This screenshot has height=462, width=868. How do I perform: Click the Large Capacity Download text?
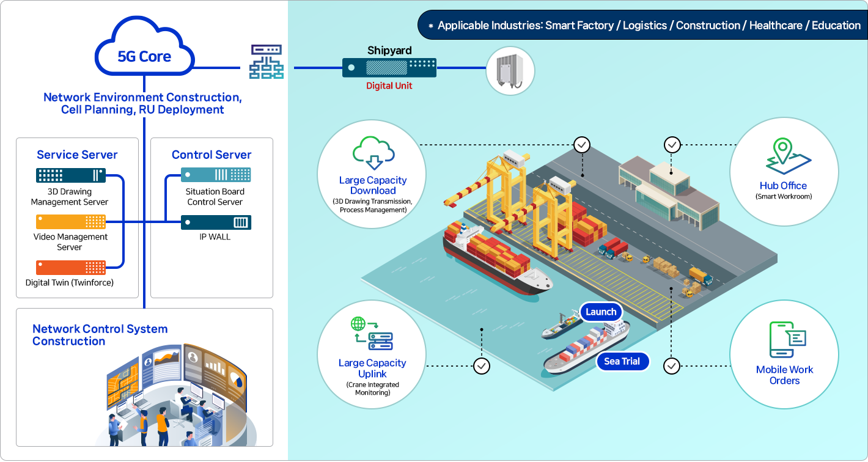(373, 185)
